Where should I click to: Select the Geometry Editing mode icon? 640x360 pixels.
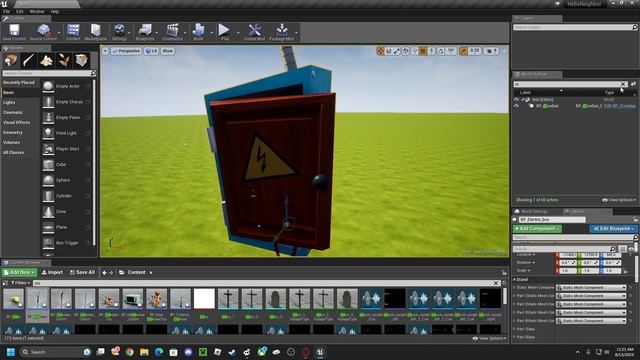pos(82,60)
